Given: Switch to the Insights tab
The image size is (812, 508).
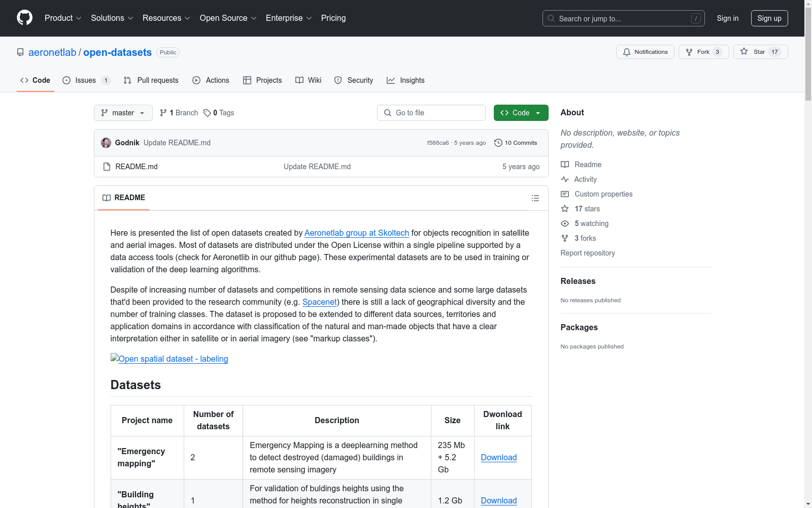Looking at the screenshot, I should coord(405,80).
